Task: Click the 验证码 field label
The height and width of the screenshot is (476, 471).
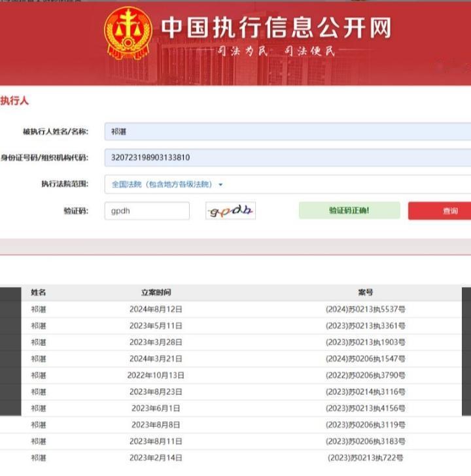Action: point(76,211)
